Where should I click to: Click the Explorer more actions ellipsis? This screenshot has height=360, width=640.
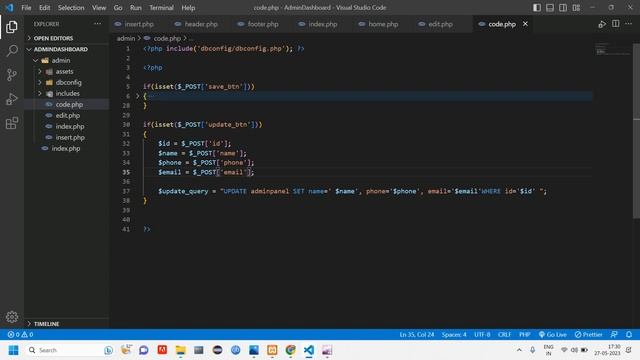coord(98,24)
